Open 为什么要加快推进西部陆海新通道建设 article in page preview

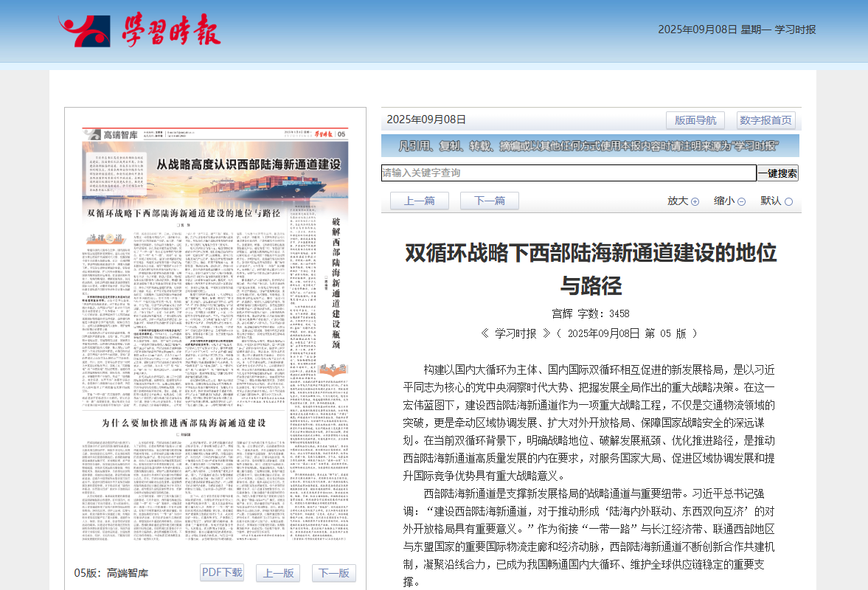(183, 423)
